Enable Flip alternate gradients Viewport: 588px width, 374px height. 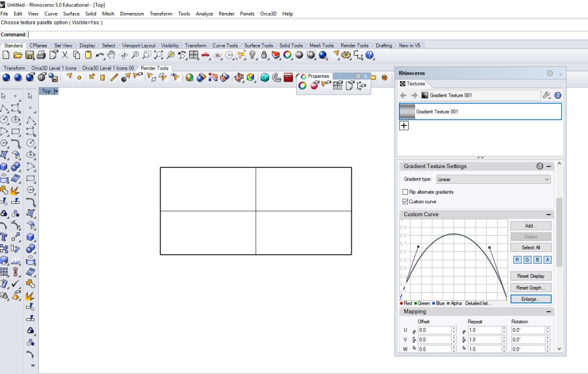(x=405, y=192)
